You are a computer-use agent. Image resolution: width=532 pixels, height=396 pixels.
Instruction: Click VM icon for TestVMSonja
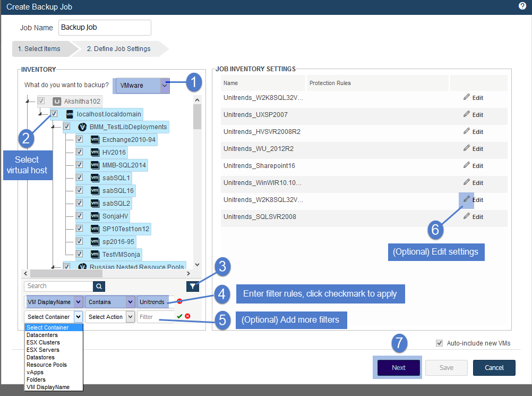pos(95,255)
